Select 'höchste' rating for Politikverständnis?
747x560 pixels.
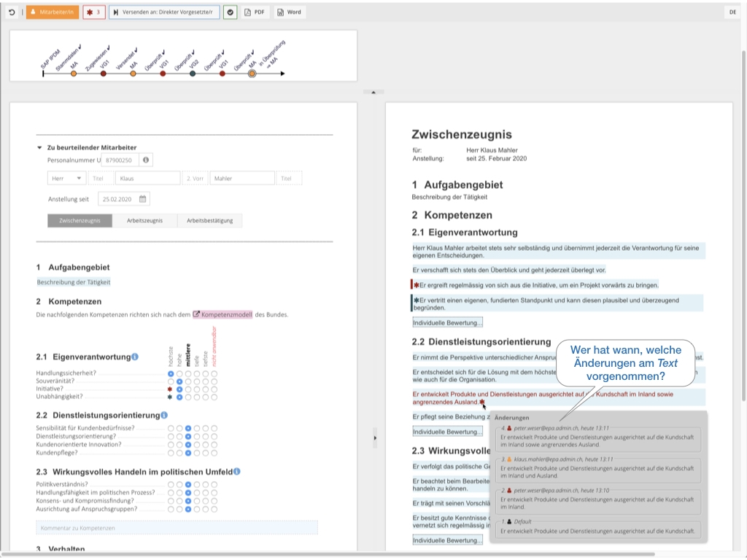[x=171, y=485]
